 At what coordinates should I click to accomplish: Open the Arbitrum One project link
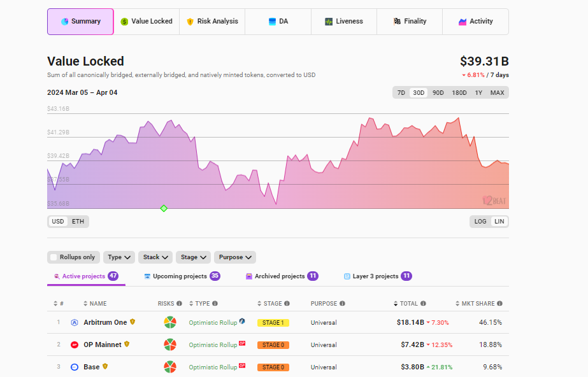click(x=105, y=322)
